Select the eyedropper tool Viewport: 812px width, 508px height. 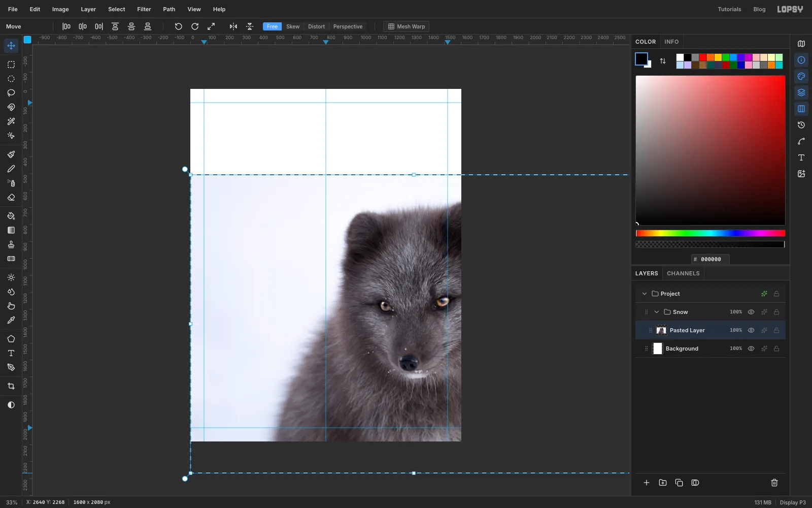[11, 320]
